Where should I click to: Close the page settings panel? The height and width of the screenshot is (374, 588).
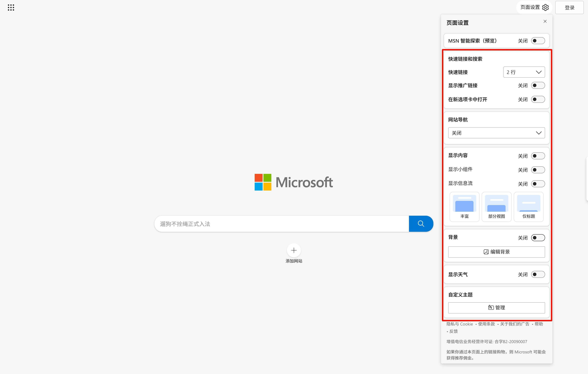click(x=545, y=21)
